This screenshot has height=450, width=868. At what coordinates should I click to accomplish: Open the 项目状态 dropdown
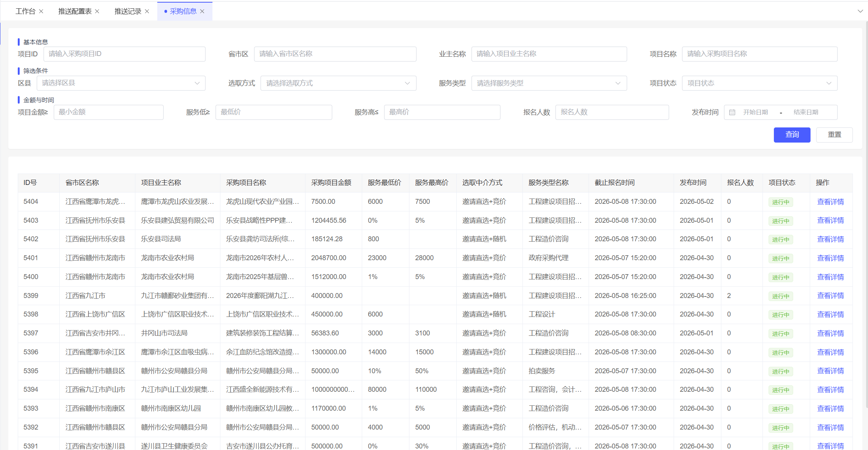[759, 83]
